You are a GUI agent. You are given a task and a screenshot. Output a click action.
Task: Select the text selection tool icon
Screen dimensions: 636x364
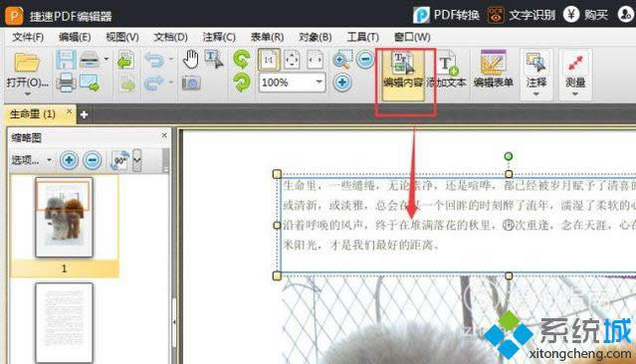pos(213,60)
